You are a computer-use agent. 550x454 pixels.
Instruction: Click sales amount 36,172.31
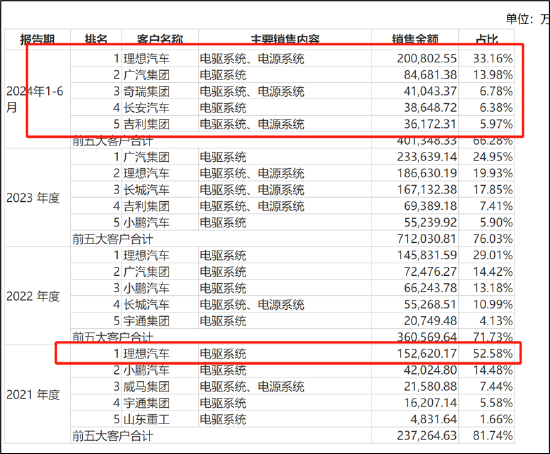coord(430,124)
